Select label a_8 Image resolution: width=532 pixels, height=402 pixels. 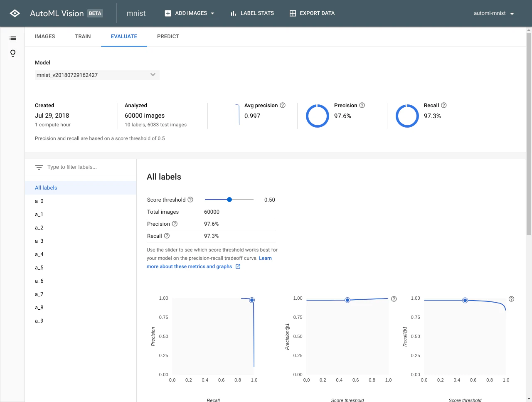81,308
